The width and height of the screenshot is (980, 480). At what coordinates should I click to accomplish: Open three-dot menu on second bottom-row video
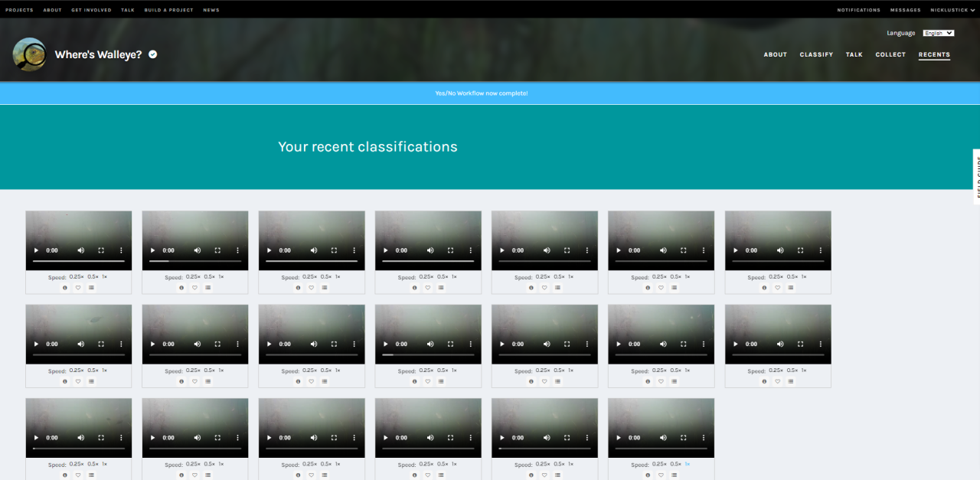point(237,438)
